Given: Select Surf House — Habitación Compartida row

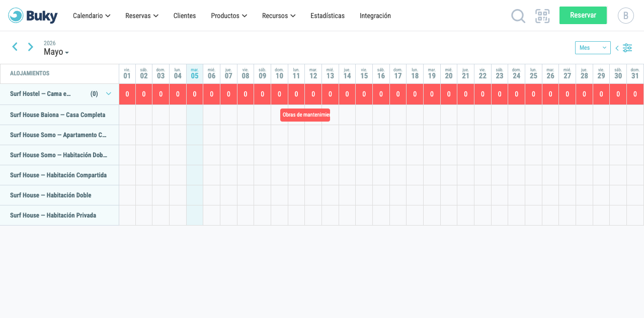Looking at the screenshot, I should pos(59,175).
